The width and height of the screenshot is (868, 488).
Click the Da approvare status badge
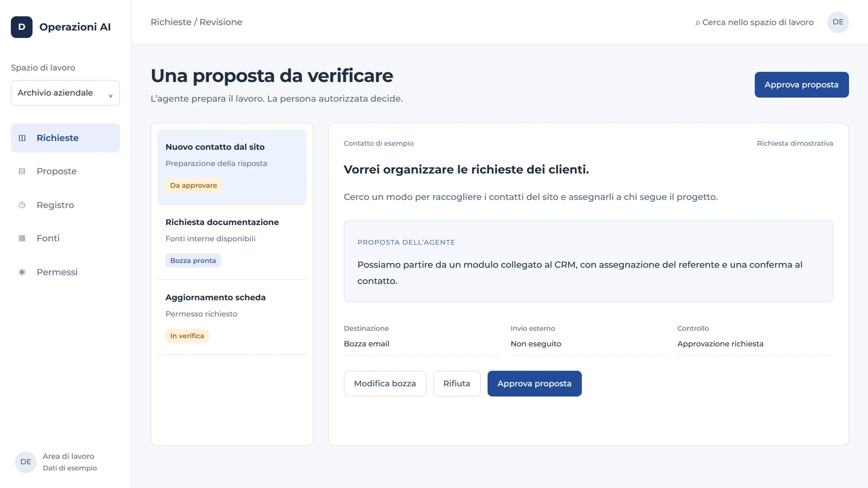(194, 185)
